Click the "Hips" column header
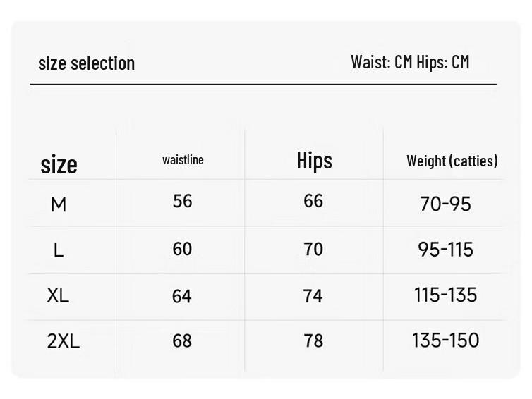Viewport: 532px width, 399px height. tap(314, 161)
